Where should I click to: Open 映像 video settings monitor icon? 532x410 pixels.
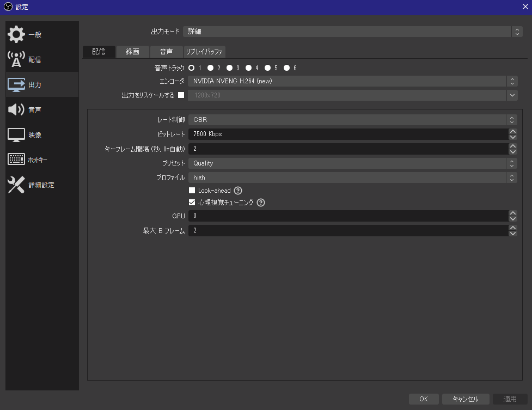click(x=16, y=134)
